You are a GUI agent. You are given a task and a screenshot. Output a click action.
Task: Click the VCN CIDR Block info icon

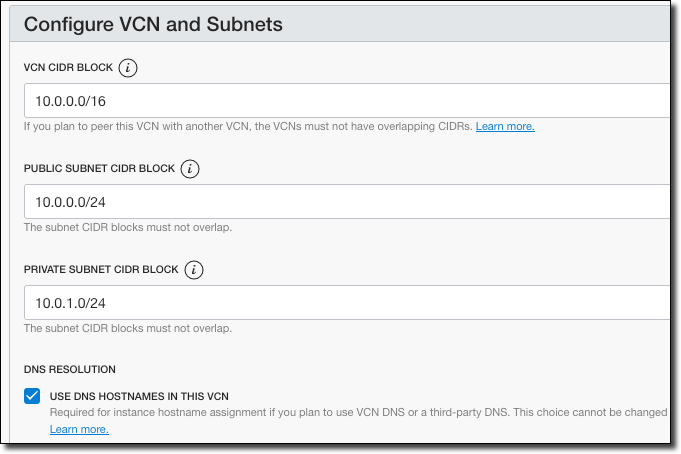tap(127, 68)
